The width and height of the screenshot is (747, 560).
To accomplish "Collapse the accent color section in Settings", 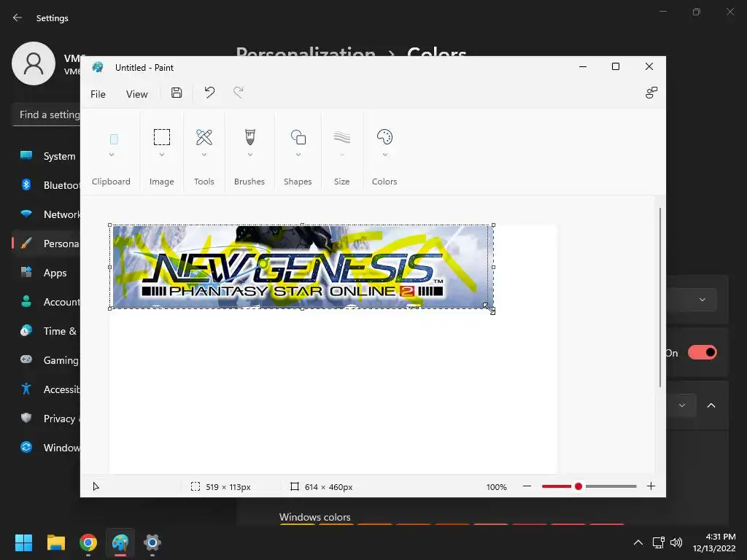I will click(711, 405).
